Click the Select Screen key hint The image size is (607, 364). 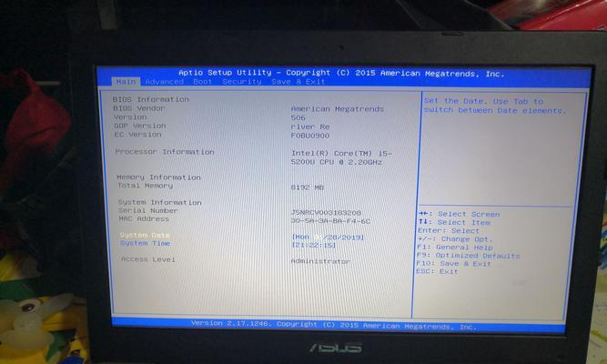tap(460, 214)
